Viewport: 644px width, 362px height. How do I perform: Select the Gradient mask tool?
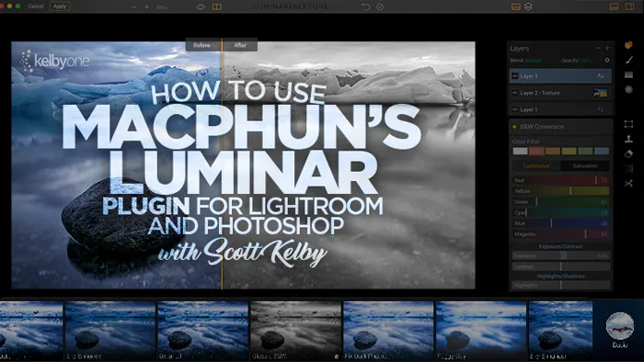tap(628, 74)
